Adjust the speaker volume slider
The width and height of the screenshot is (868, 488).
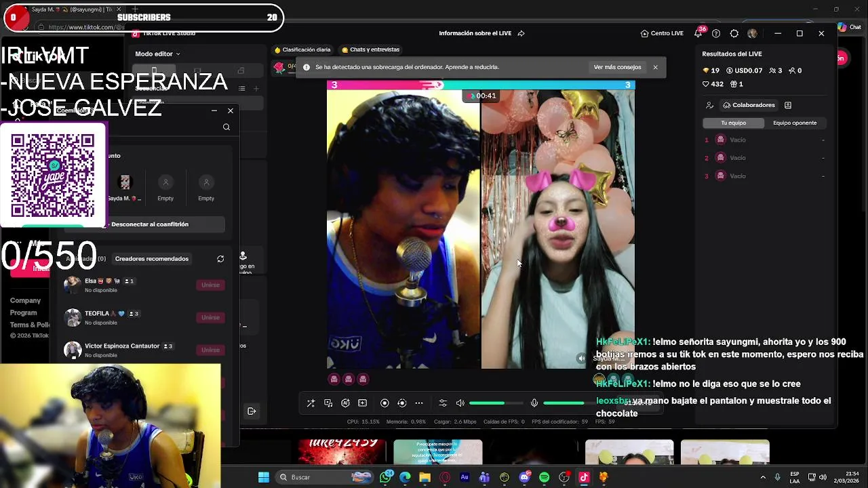[x=496, y=403]
